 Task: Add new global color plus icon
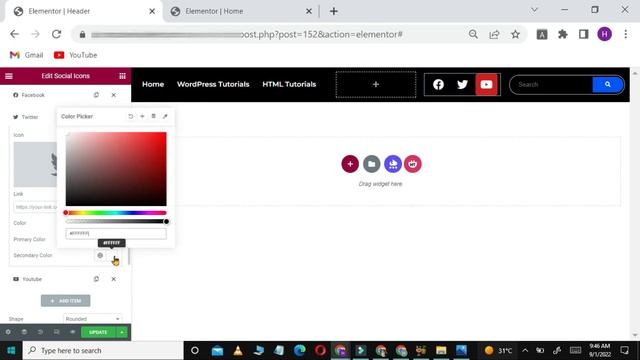point(142,116)
